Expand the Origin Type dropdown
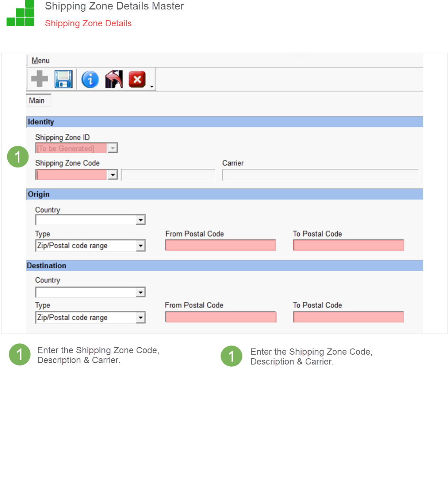The width and height of the screenshot is (448, 496). [x=141, y=246]
